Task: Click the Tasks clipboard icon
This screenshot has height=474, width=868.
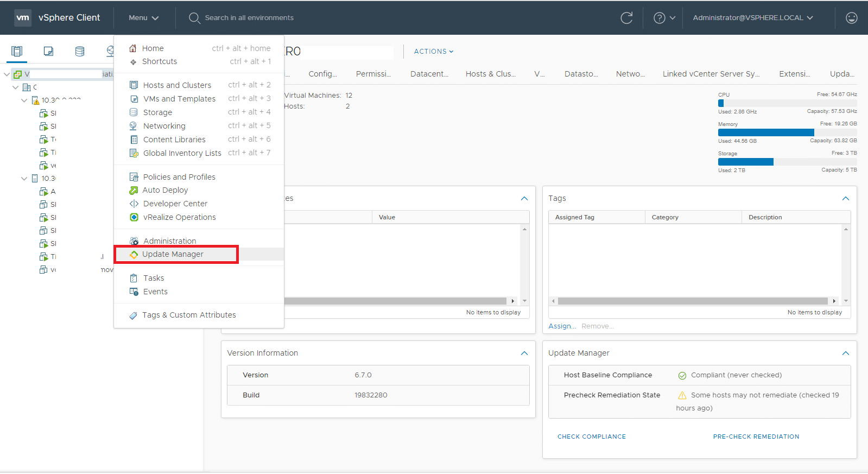Action: [x=134, y=278]
